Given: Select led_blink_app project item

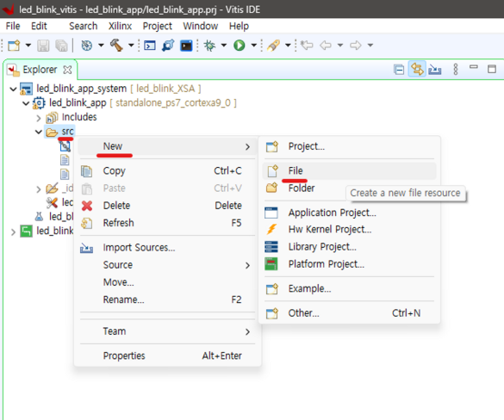Looking at the screenshot, I should [x=78, y=102].
